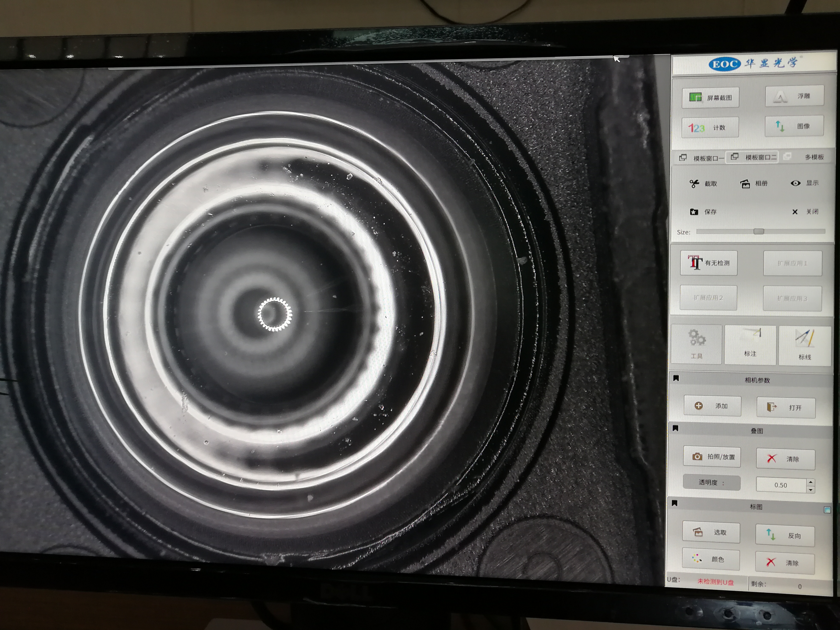The width and height of the screenshot is (840, 630).
Task: Toggle the 图像 flip button
Action: tap(794, 126)
